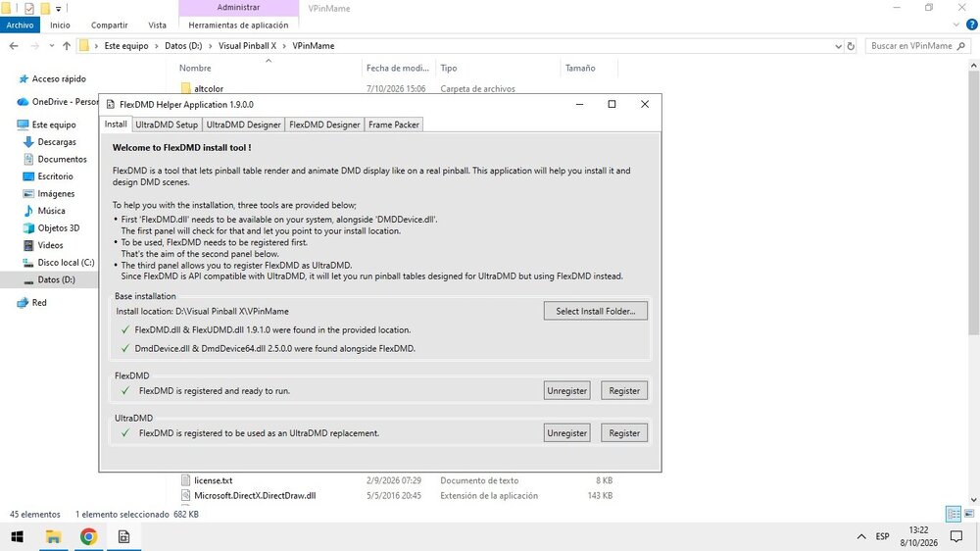Click the search box Buscar en VPinMame
Screen dimensions: 980x551
tap(911, 46)
